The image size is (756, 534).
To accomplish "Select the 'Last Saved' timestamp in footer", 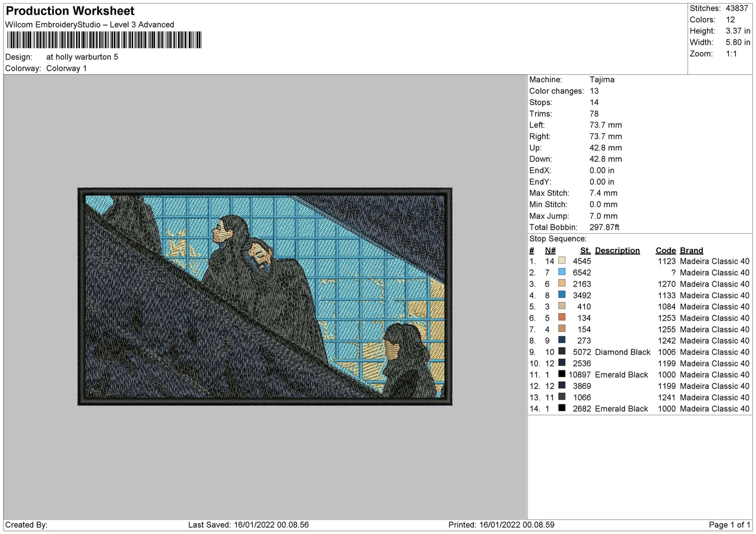I will tap(249, 525).
